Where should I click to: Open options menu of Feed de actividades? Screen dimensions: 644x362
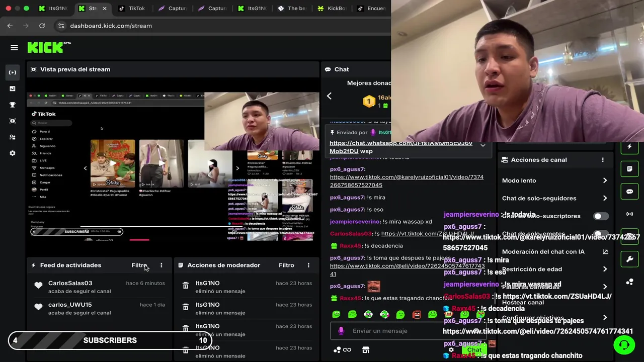(x=161, y=265)
